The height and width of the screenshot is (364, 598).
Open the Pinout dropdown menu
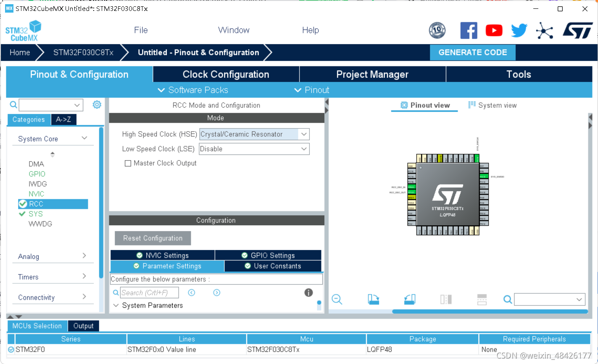coord(312,90)
